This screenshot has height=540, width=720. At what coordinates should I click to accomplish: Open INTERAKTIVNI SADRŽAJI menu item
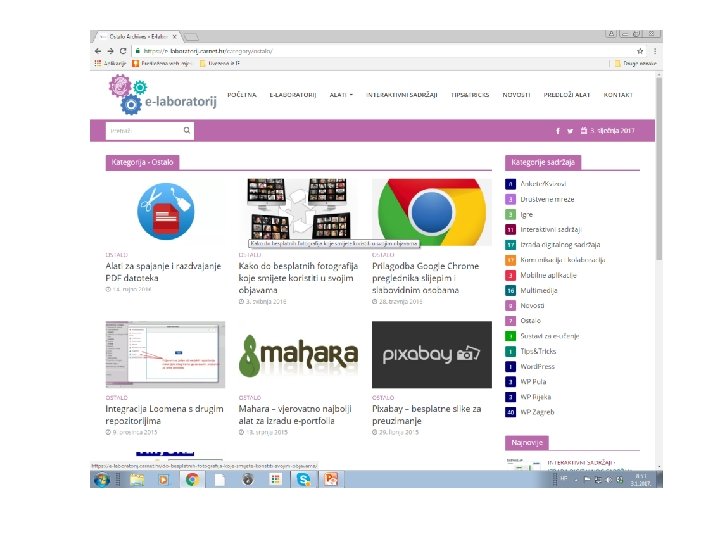[x=402, y=95]
